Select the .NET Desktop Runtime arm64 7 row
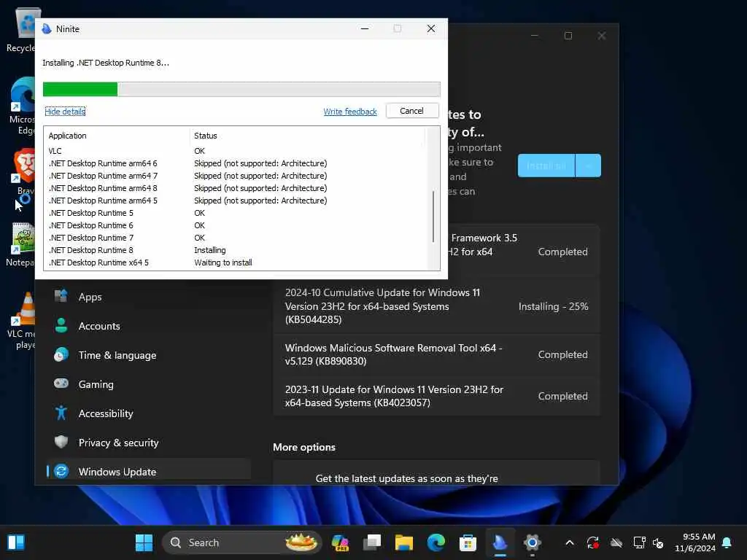Viewport: 747px width, 560px height. [x=236, y=176]
